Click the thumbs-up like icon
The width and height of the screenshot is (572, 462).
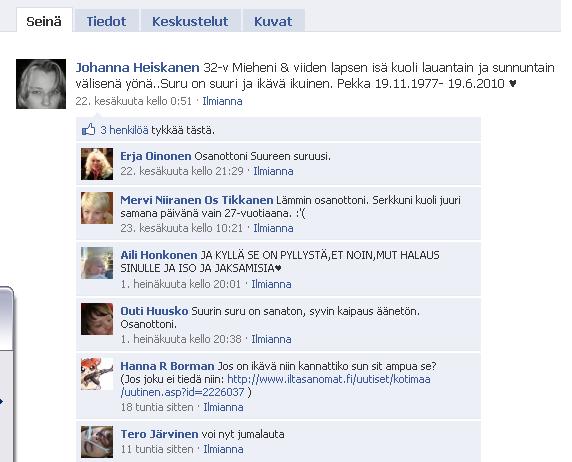tap(88, 129)
